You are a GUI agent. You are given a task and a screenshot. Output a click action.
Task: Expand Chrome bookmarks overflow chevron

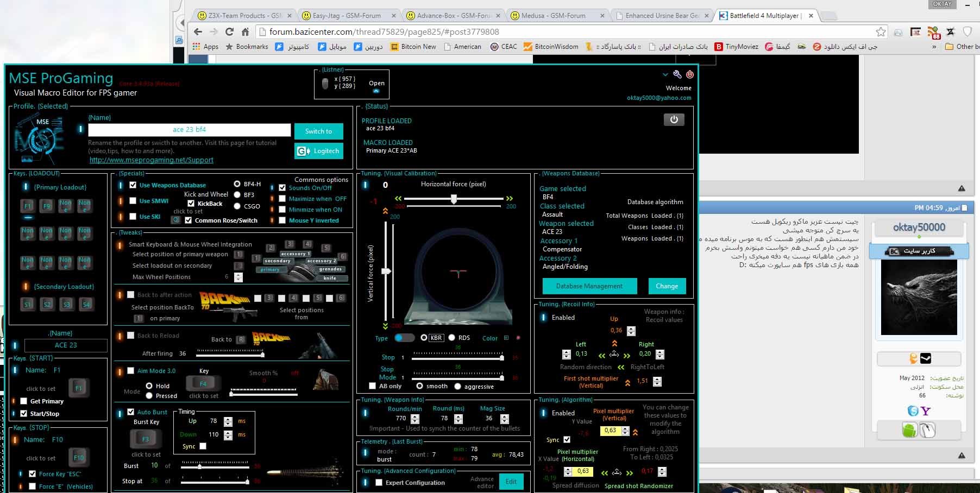(934, 47)
